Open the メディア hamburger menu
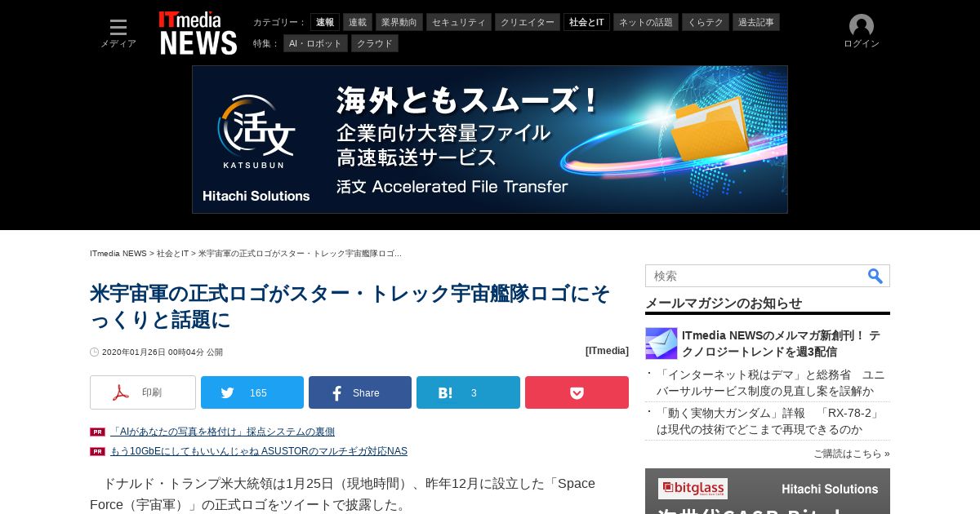This screenshot has height=514, width=980. pyautogui.click(x=118, y=33)
